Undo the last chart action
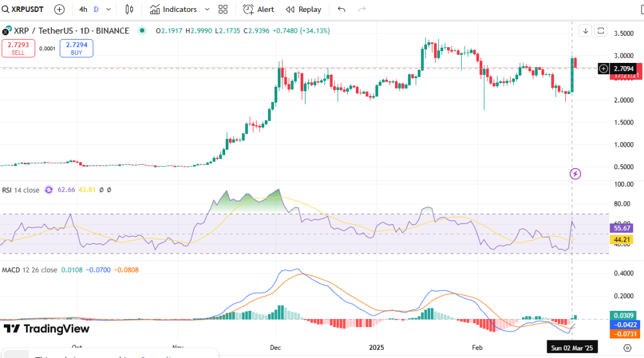 click(341, 9)
